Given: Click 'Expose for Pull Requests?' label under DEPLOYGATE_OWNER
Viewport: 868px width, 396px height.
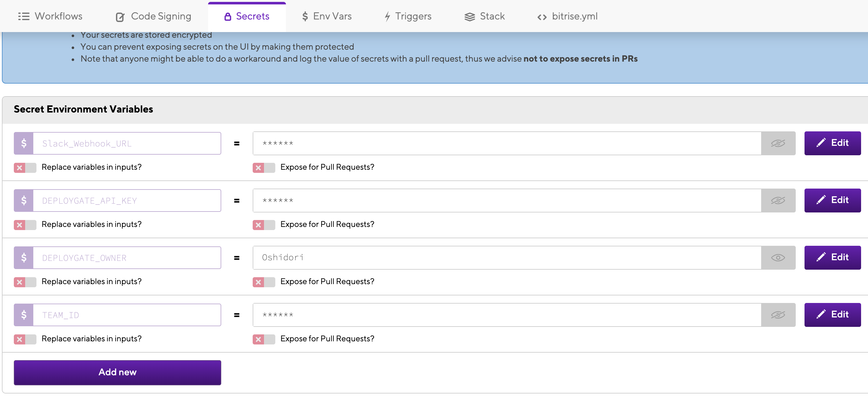Looking at the screenshot, I should click(x=327, y=281).
